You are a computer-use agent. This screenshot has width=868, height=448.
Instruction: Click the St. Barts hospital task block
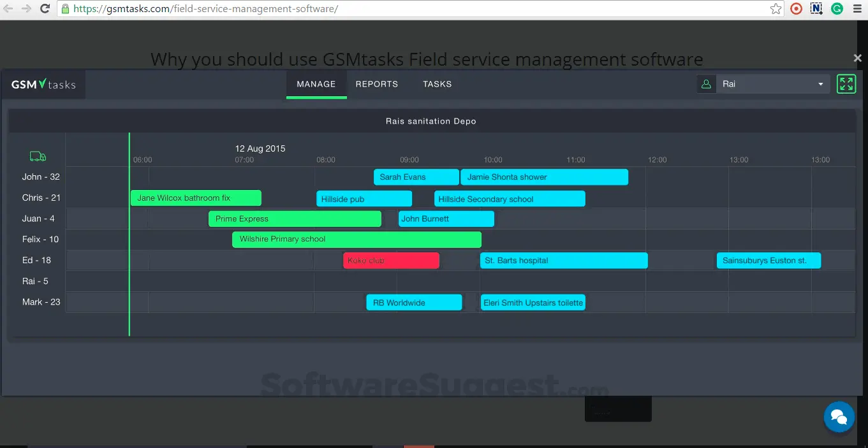(x=563, y=260)
